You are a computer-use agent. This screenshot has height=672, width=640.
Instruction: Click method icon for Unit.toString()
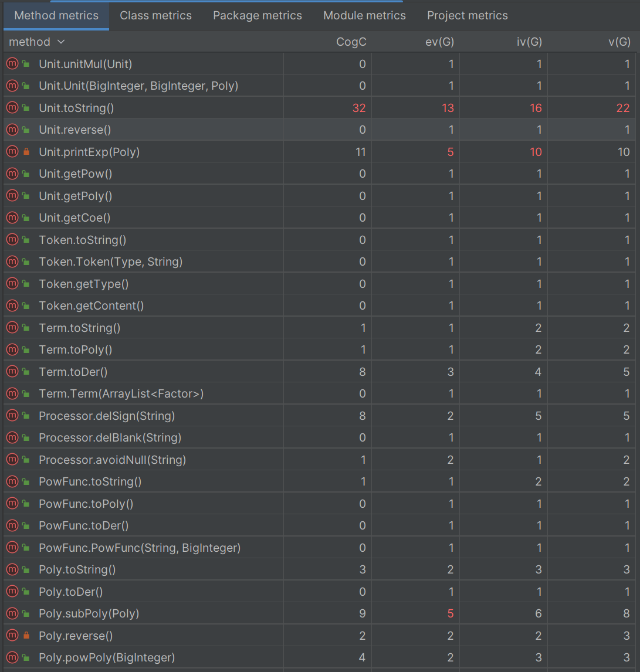[x=12, y=107]
